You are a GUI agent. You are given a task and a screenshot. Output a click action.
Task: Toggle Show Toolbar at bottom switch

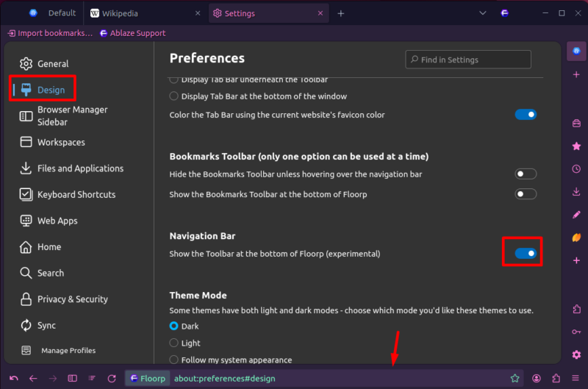pos(526,254)
